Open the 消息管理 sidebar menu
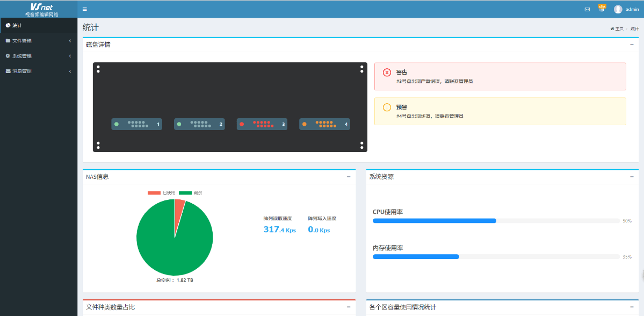 click(x=38, y=71)
